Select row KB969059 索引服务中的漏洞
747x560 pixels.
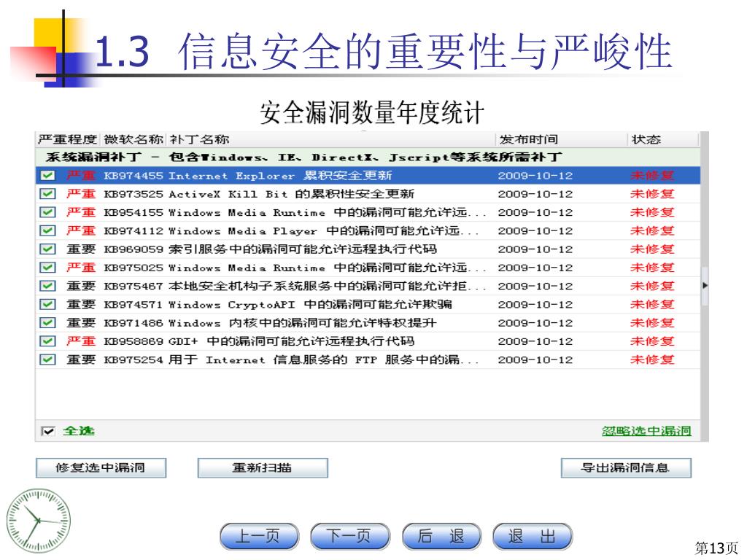368,249
